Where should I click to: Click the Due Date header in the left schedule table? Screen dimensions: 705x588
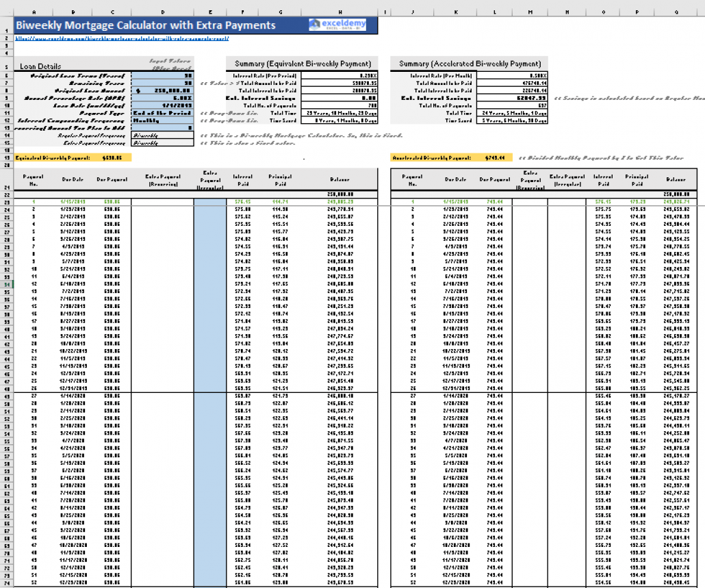click(x=73, y=179)
